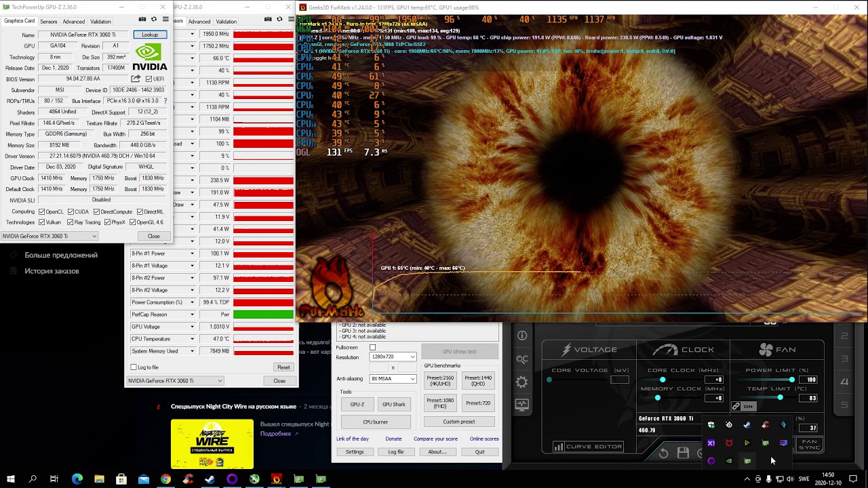Adjust the Power Limit slider handle

coord(791,380)
